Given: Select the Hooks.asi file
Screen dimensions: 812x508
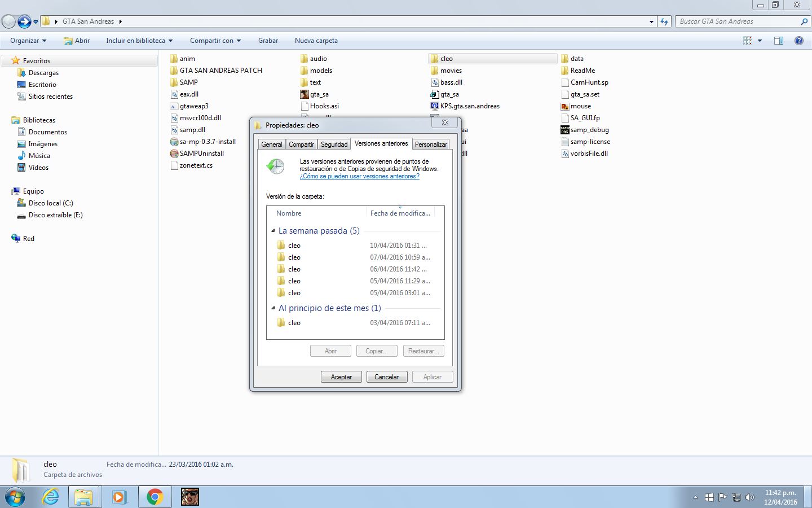Looking at the screenshot, I should pos(320,106).
